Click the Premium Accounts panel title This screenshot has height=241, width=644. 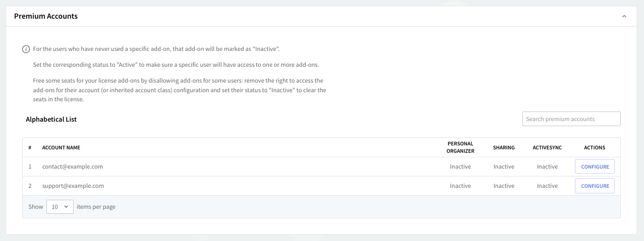46,16
